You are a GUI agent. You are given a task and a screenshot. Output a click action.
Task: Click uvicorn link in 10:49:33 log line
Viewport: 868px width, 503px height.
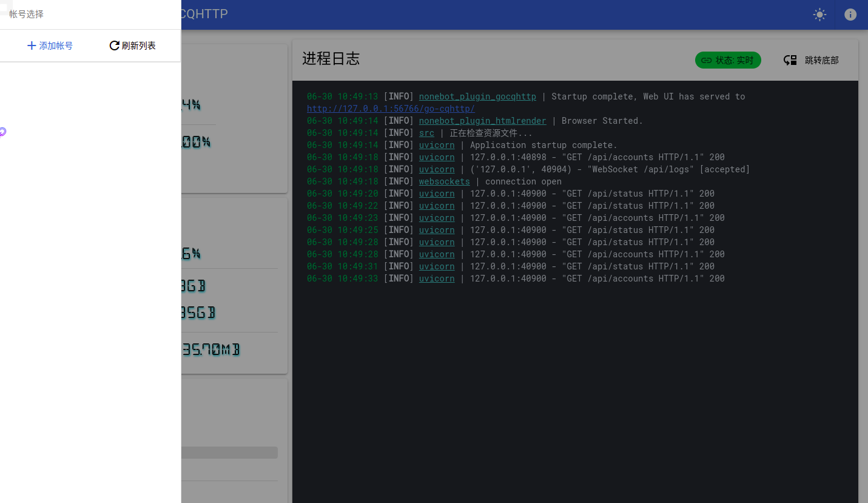coord(436,279)
